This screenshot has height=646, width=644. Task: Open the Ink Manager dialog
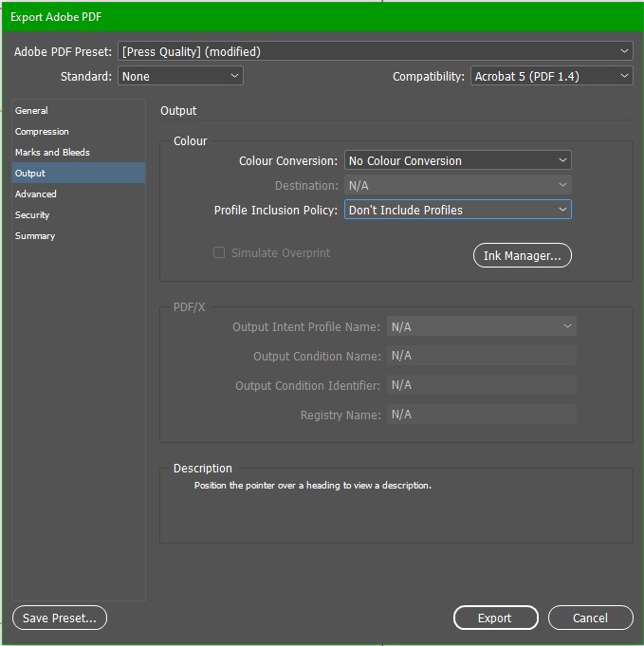(x=522, y=255)
